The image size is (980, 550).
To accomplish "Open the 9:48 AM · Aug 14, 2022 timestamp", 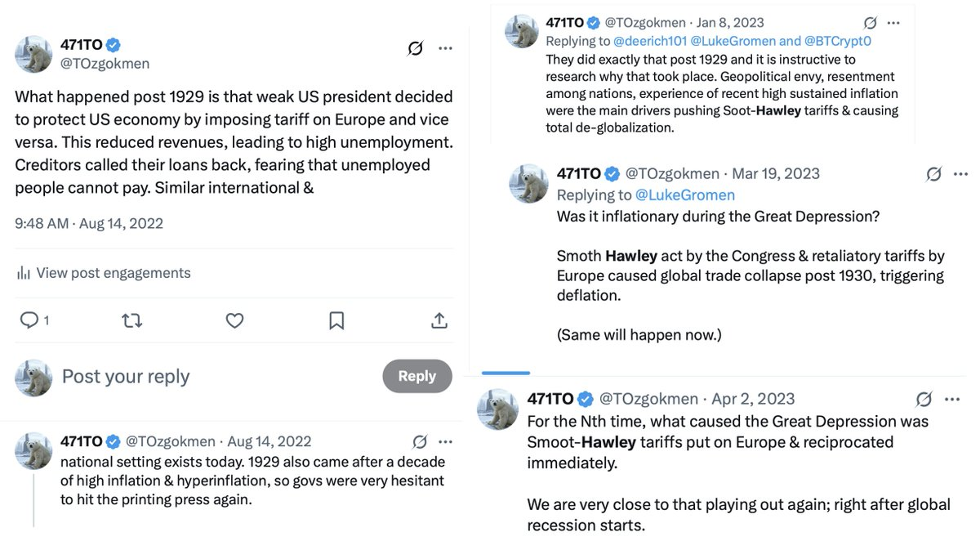I will coord(89,223).
